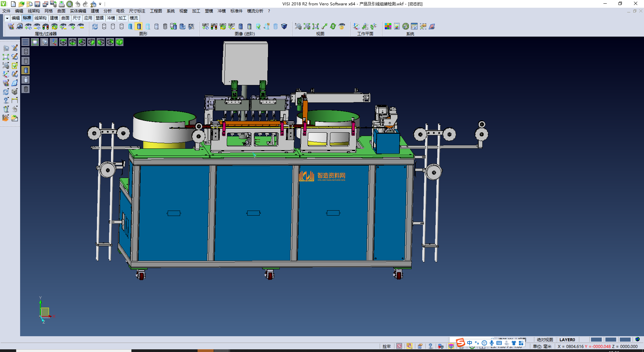Click the solid green cube view icon
This screenshot has width=644, height=352.
[119, 42]
